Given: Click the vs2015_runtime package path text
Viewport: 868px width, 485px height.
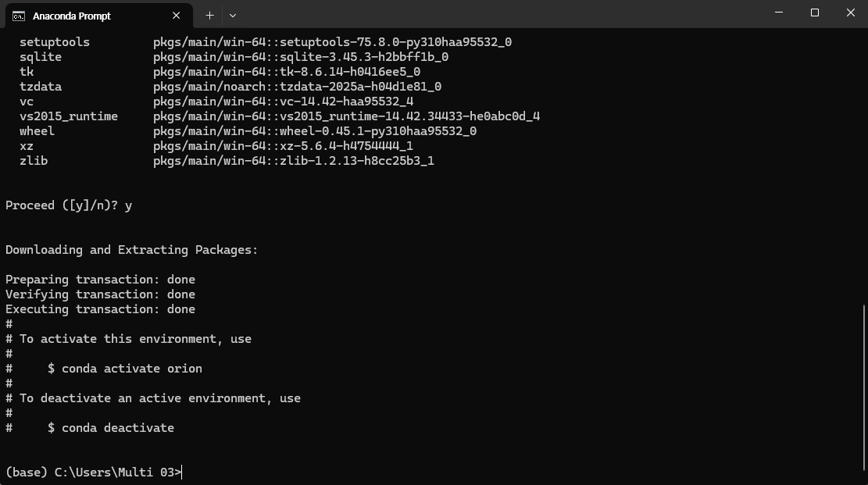Looking at the screenshot, I should (x=347, y=116).
